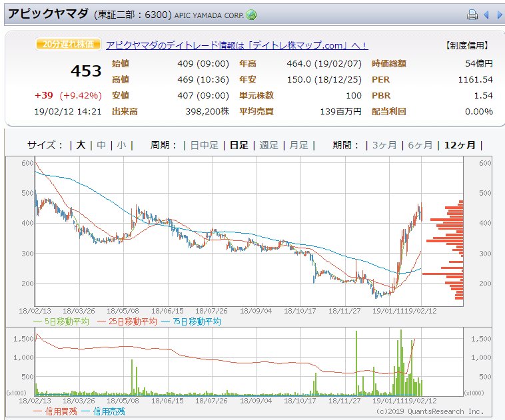Click the 18/05/08 date on the price chart axis
The image size is (505, 420).
123,311
